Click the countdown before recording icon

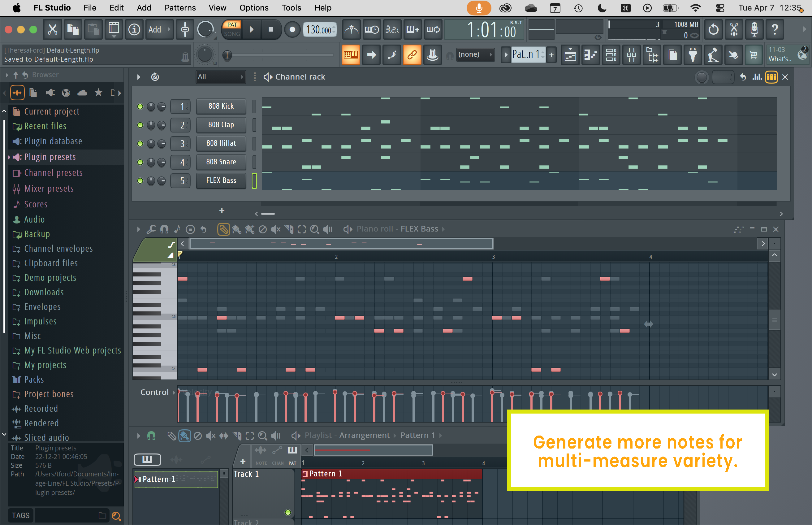tap(392, 29)
